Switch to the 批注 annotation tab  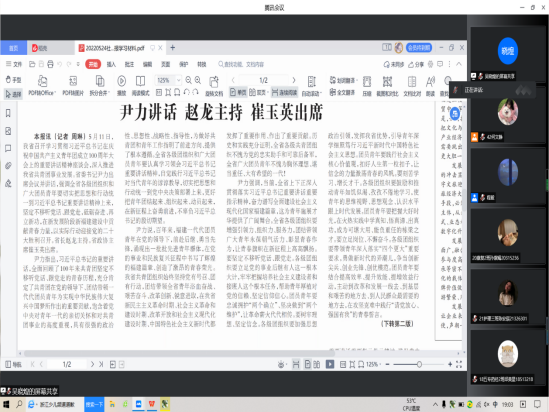coord(129,64)
